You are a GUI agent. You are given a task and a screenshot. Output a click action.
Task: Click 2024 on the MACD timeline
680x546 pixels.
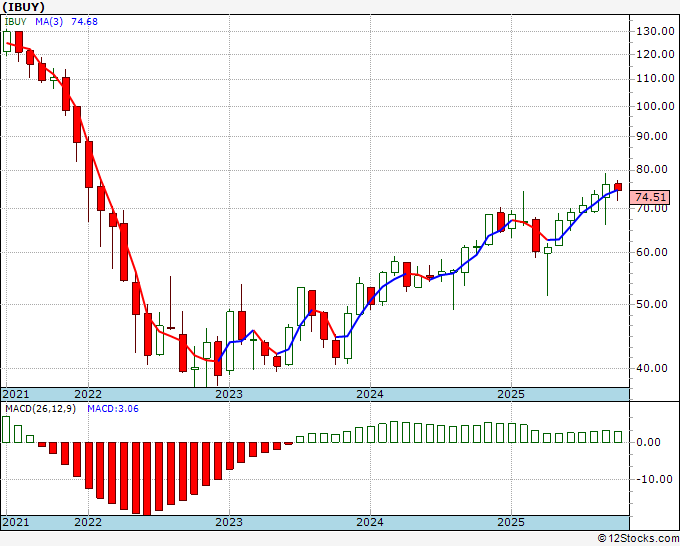tap(370, 522)
